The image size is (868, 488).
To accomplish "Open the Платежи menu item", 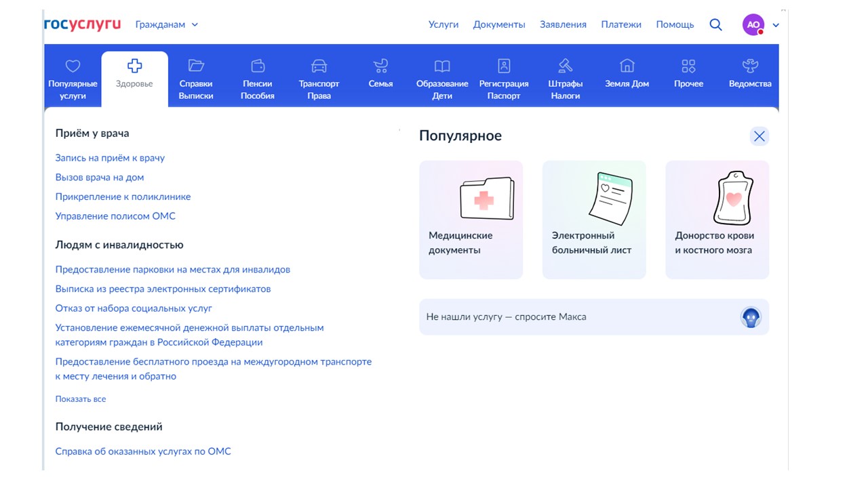I will coord(621,24).
